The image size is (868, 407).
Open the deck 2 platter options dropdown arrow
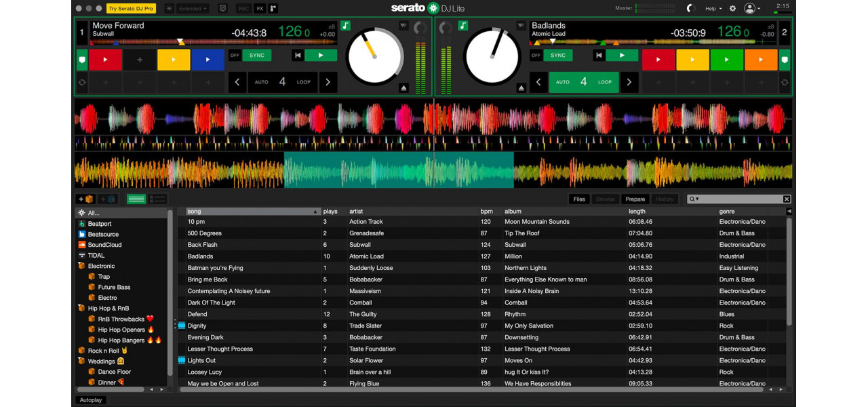click(521, 26)
